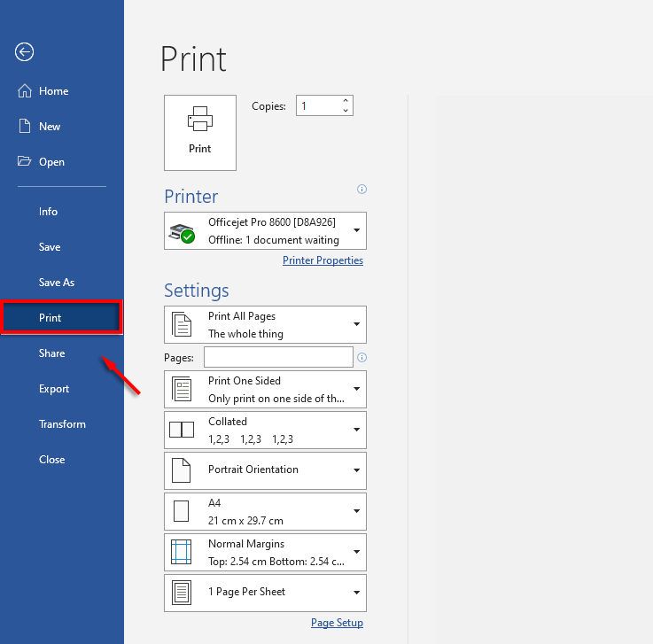Click the Open folder icon
This screenshot has width=653, height=644.
pyautogui.click(x=25, y=162)
